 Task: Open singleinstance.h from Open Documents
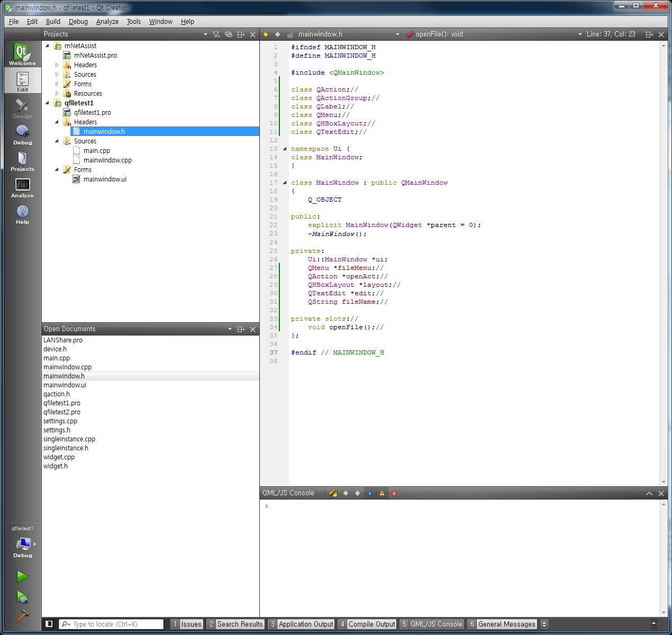point(66,448)
